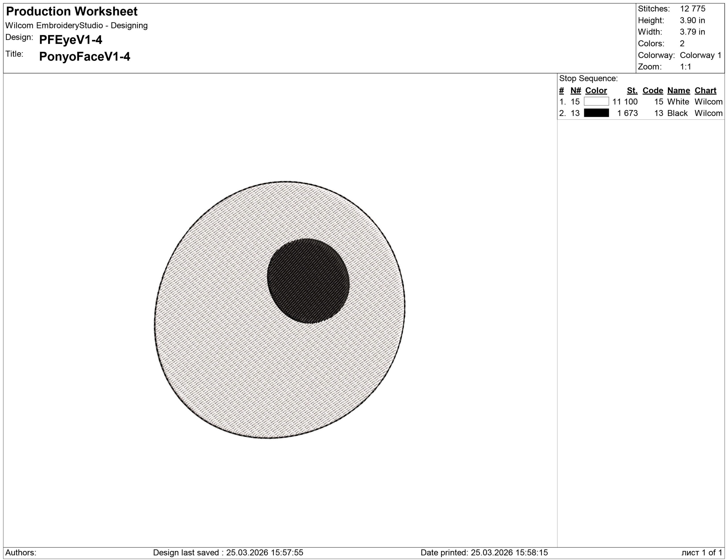
Task: Click the white color swatch in stop sequence
Action: [x=596, y=101]
